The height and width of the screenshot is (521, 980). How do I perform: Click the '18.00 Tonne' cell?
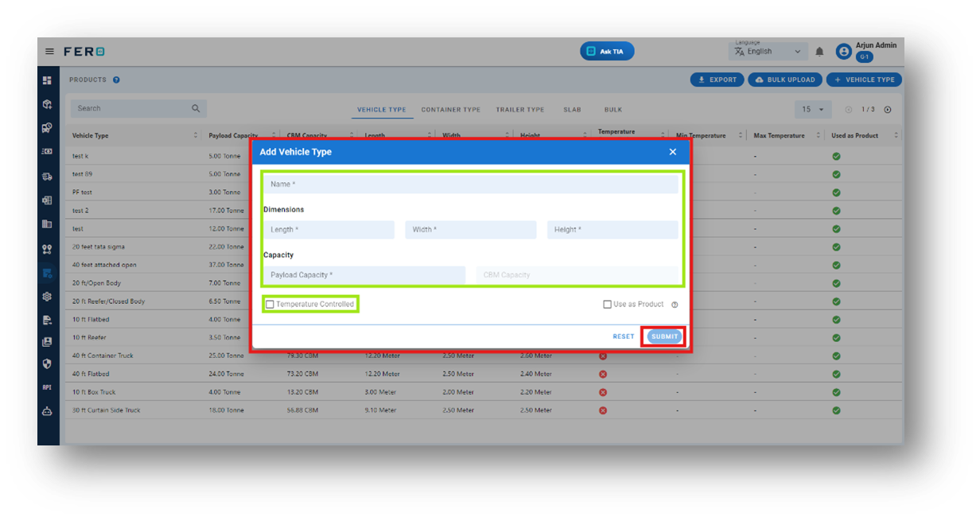coord(227,410)
